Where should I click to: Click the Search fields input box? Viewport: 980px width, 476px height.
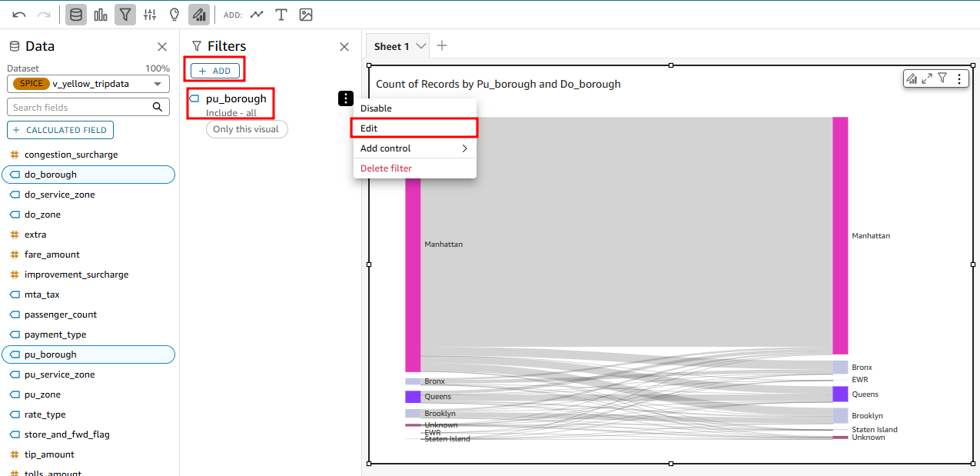tap(81, 107)
